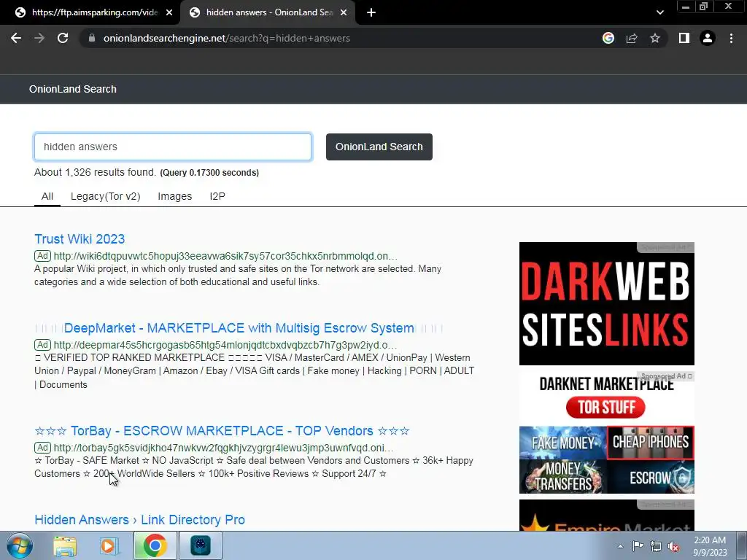The width and height of the screenshot is (747, 560).
Task: Select the All results tab
Action: pos(47,196)
